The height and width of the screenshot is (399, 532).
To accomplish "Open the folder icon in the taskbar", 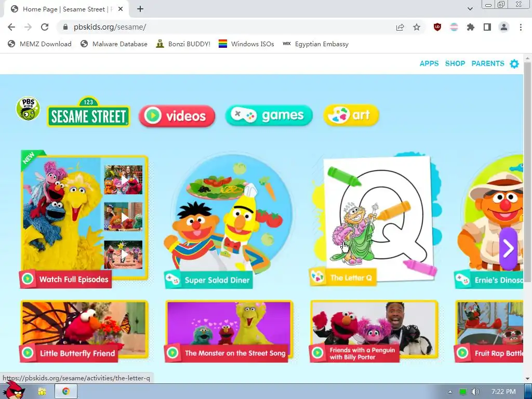I will (42, 392).
